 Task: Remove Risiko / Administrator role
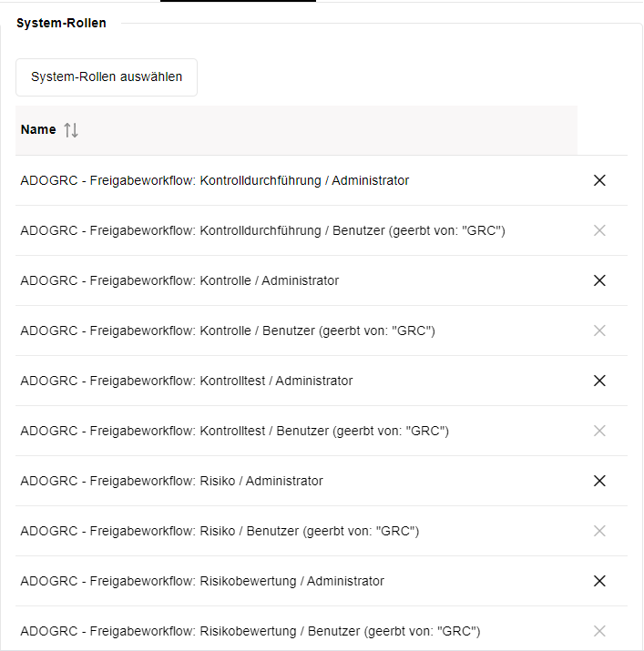599,481
